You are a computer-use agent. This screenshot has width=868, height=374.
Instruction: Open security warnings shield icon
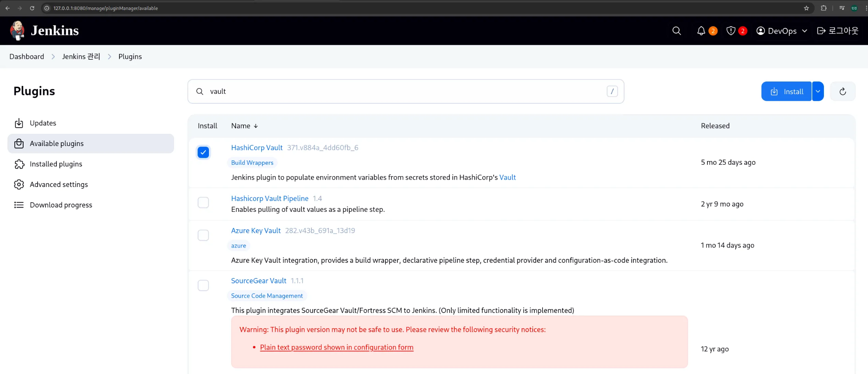(x=731, y=31)
